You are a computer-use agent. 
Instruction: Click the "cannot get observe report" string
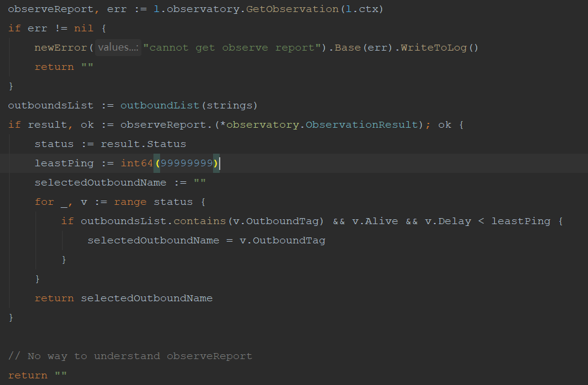click(232, 48)
